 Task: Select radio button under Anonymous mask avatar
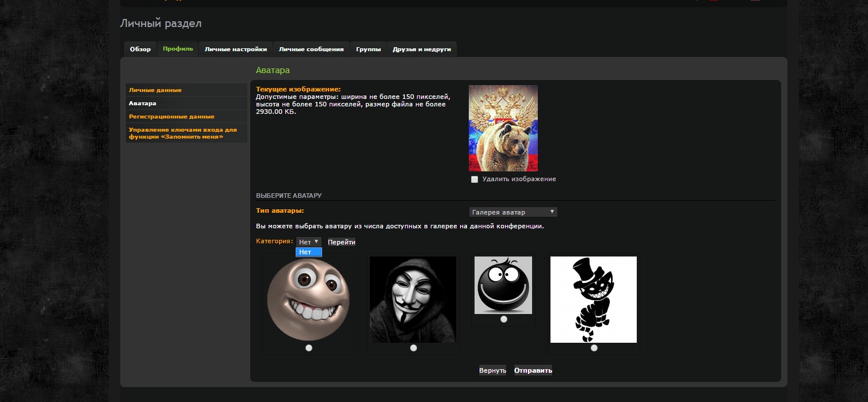(413, 348)
